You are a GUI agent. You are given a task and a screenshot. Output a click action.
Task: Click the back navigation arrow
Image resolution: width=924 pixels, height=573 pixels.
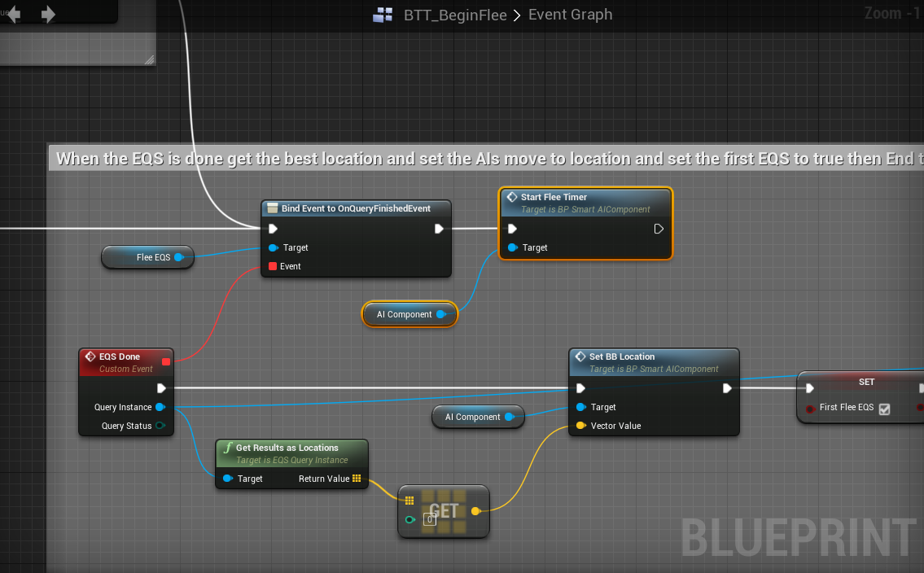[14, 14]
